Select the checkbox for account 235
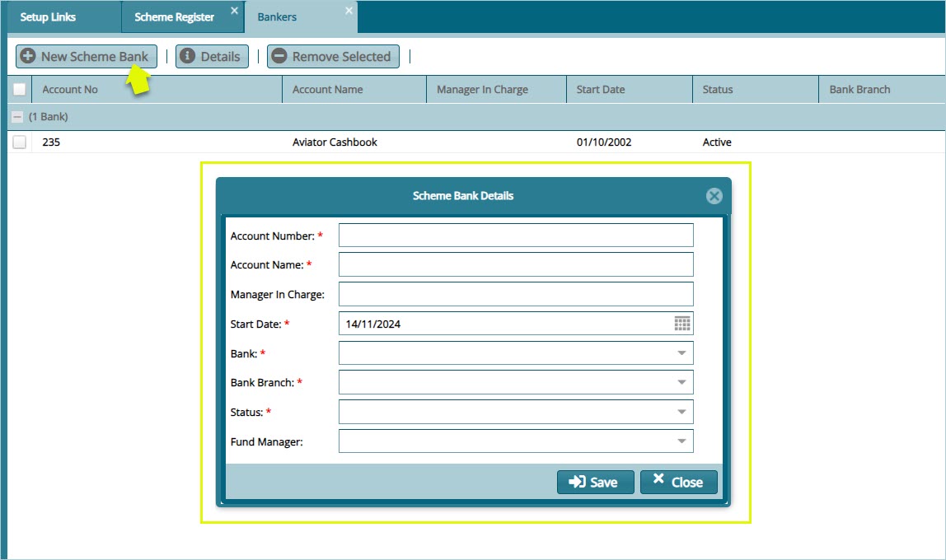This screenshot has width=946, height=560. tap(20, 142)
